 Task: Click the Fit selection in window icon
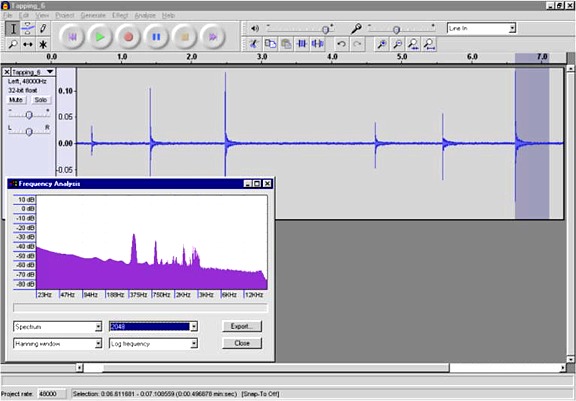(x=413, y=44)
